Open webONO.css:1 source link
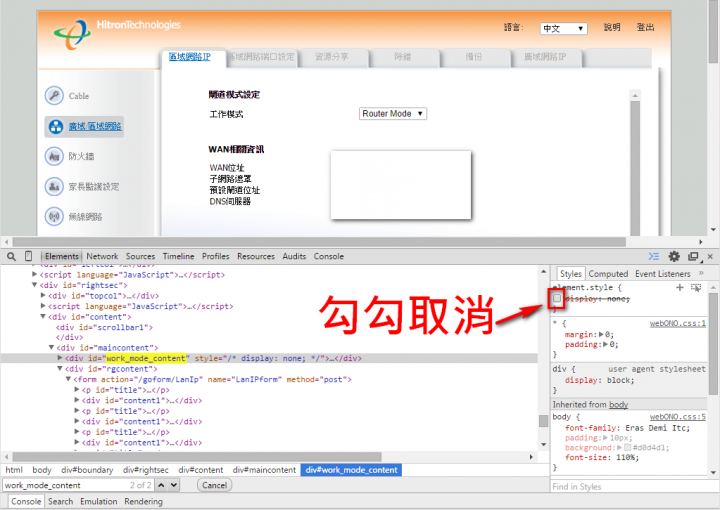 tap(677, 323)
